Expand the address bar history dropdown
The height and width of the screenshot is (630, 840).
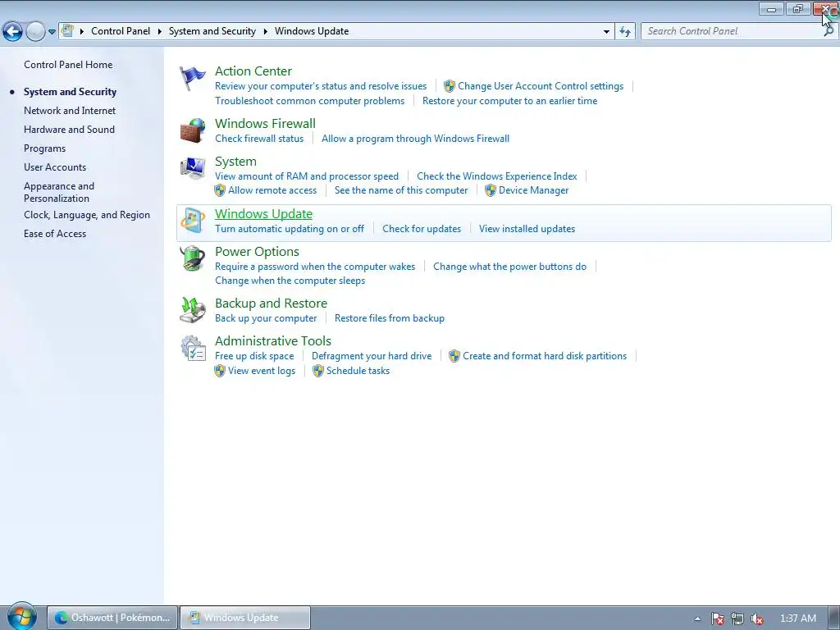coord(606,32)
